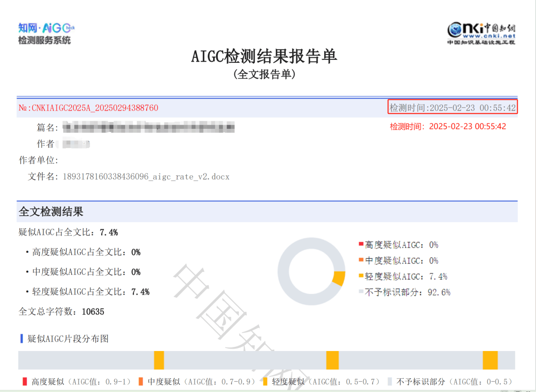Select the last yellow segment in distribution bar

pyautogui.click(x=490, y=360)
